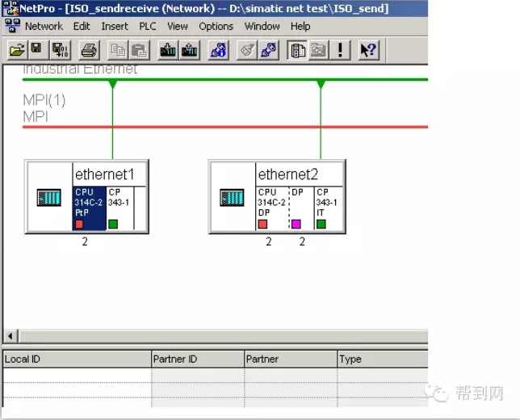Click the horizontal scrollbar left arrow
Image resolution: width=520 pixels, height=420 pixels.
10,336
